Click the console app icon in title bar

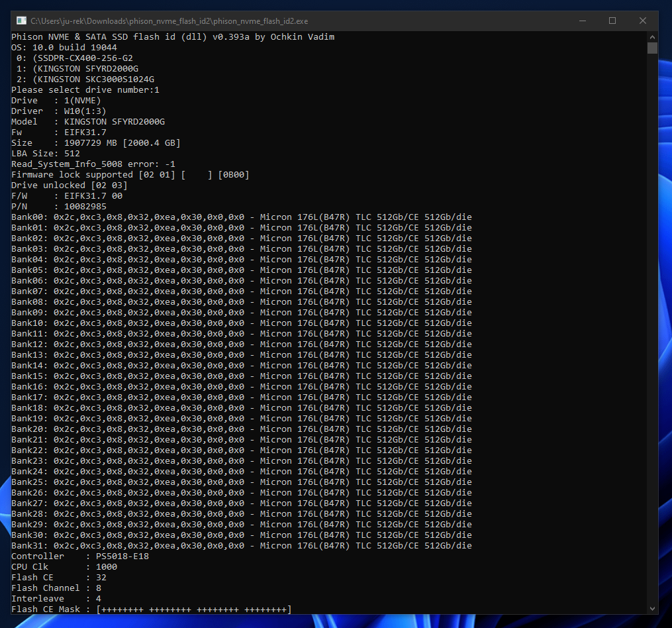click(x=21, y=21)
